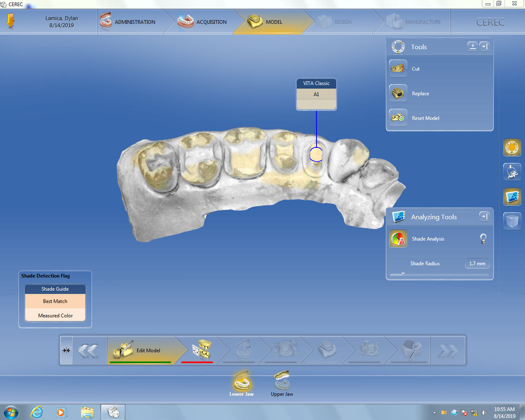Image resolution: width=525 pixels, height=420 pixels.
Task: Open the view options sidebar button
Action: click(512, 172)
